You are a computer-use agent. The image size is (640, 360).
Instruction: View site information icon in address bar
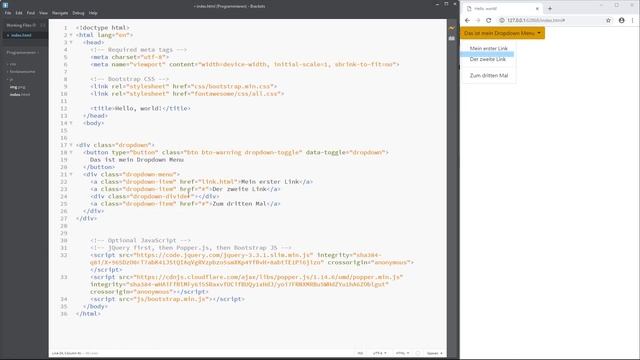coord(502,20)
